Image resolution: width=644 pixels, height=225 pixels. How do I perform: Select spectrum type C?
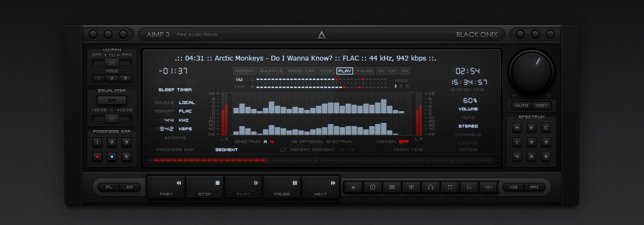coord(546,127)
